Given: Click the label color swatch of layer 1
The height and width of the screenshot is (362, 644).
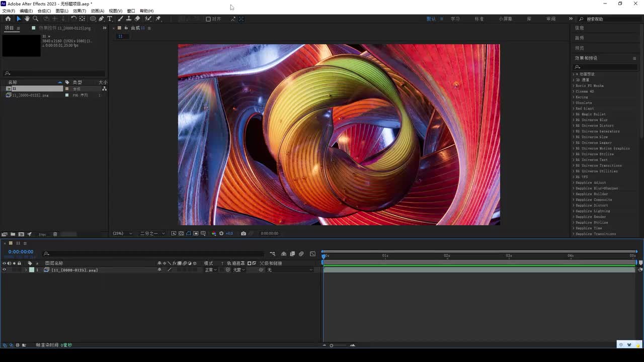Looking at the screenshot, I should pyautogui.click(x=32, y=270).
